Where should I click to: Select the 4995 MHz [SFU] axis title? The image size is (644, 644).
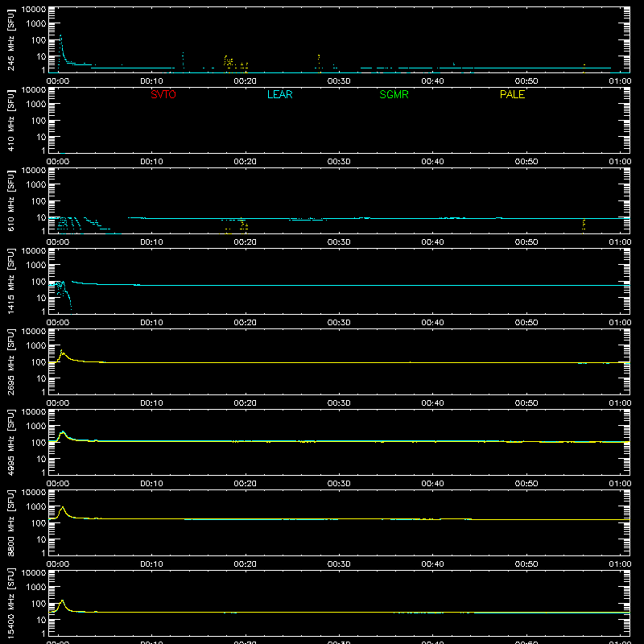click(x=10, y=442)
